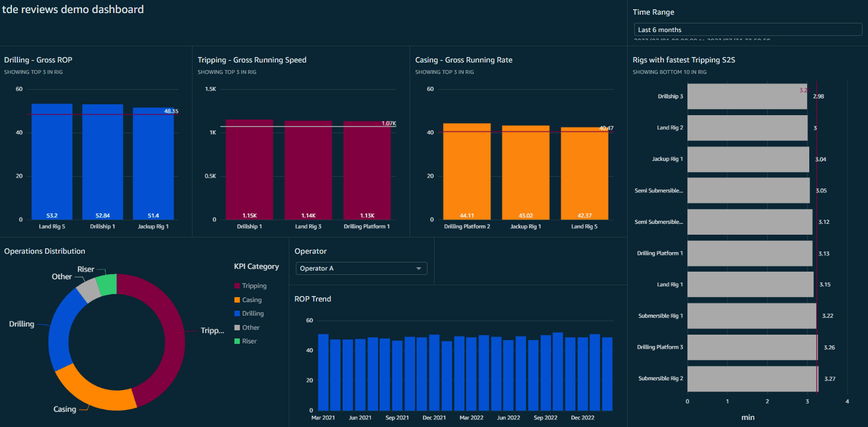The image size is (868, 427).
Task: Expand the Operator A dropdown arrow
Action: coord(418,268)
